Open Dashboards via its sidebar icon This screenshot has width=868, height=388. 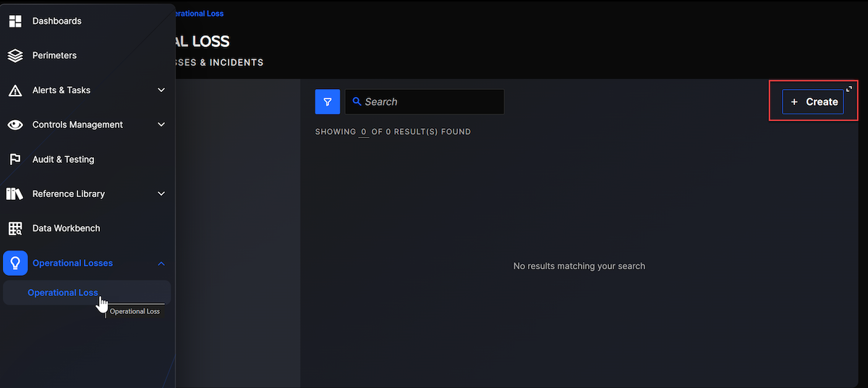15,21
